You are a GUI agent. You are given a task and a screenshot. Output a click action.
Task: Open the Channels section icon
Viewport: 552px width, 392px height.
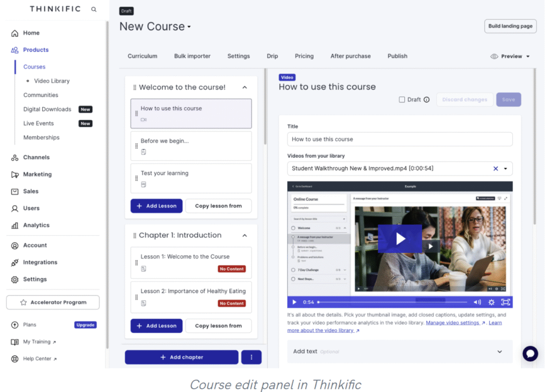coord(15,157)
